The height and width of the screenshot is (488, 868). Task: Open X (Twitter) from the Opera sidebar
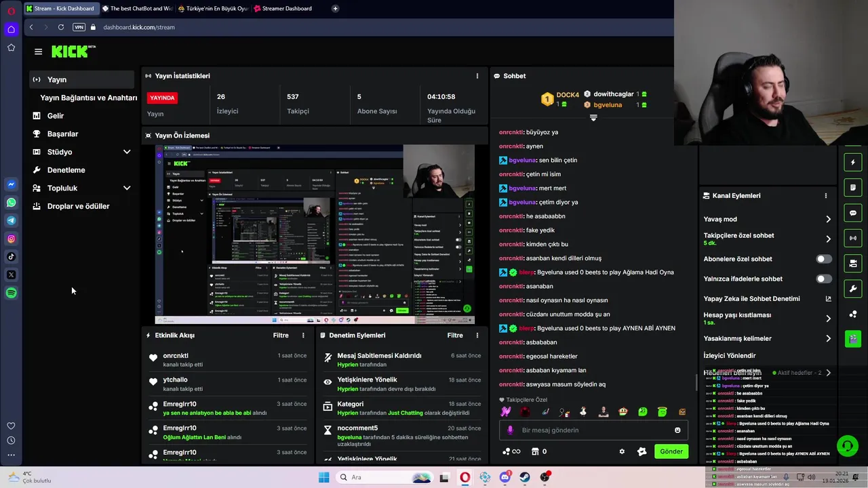pyautogui.click(x=11, y=274)
